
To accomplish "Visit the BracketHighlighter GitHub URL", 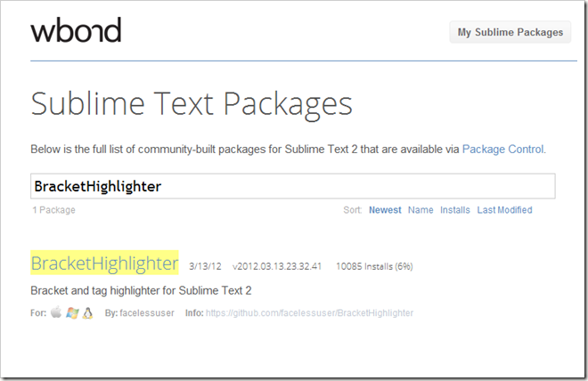I will coord(310,313).
